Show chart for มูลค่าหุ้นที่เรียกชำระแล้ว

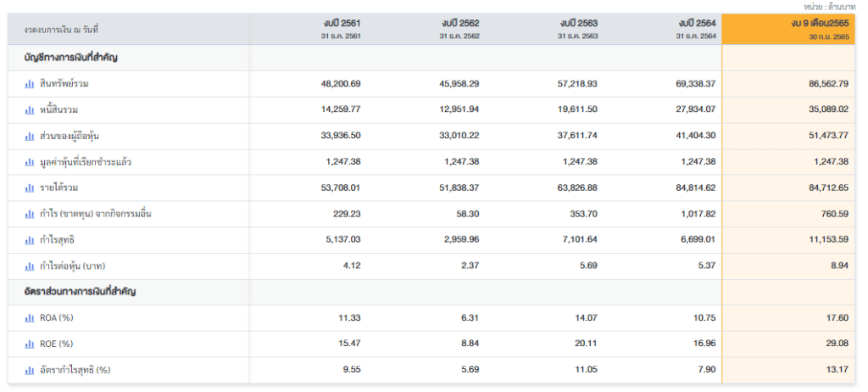(30, 162)
